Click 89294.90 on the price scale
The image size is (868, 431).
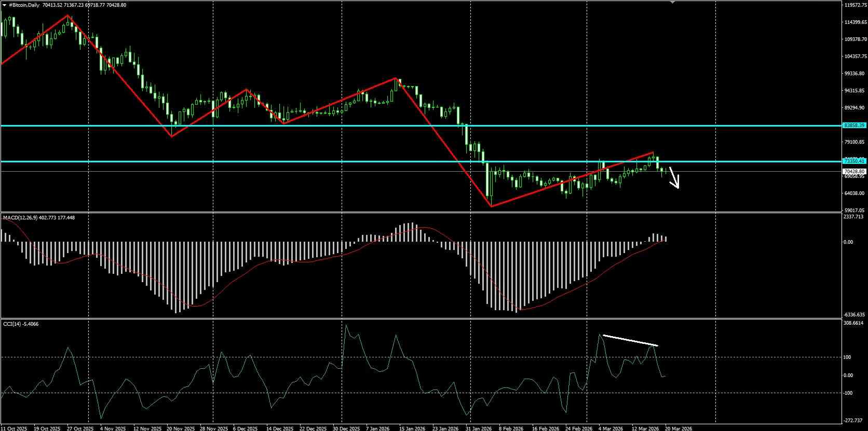[855, 108]
